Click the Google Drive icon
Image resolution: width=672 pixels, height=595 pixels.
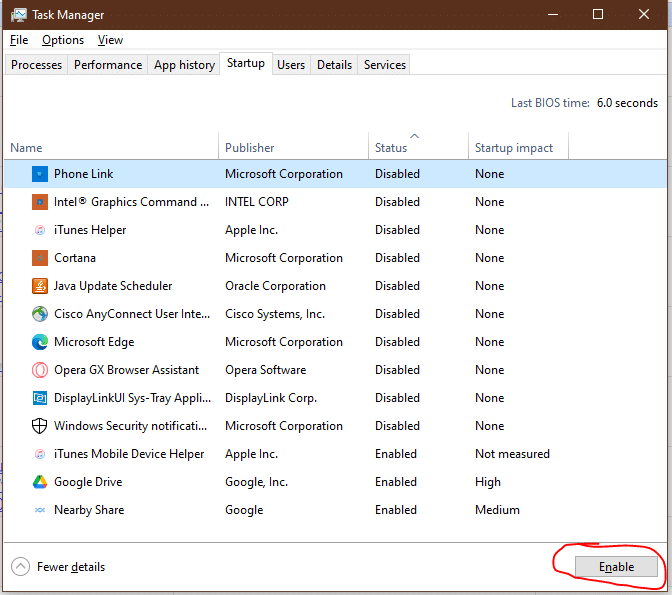40,482
